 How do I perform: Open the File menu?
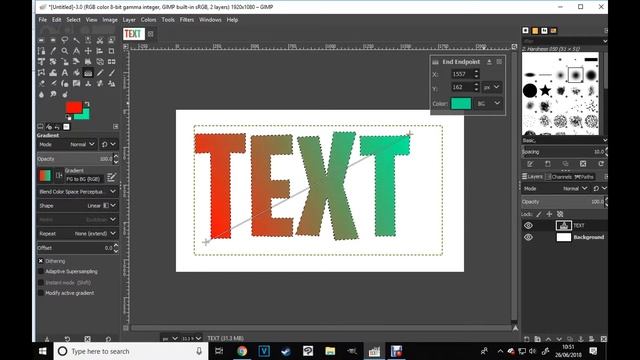[x=42, y=20]
